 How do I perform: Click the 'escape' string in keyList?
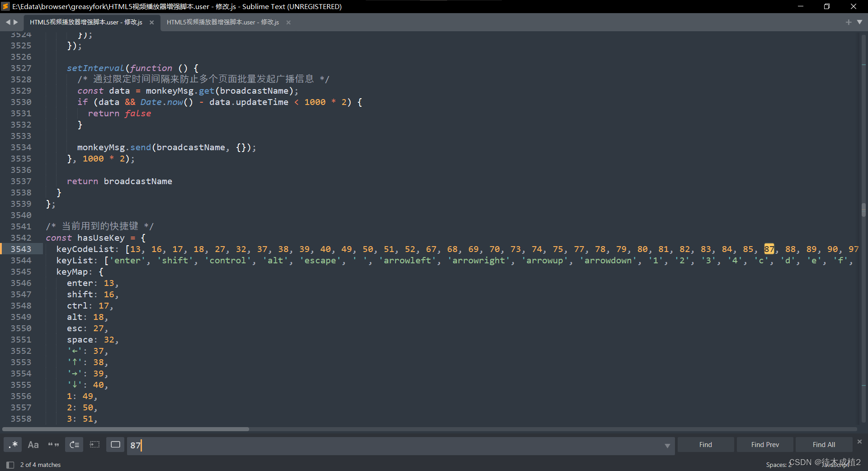[320, 260]
